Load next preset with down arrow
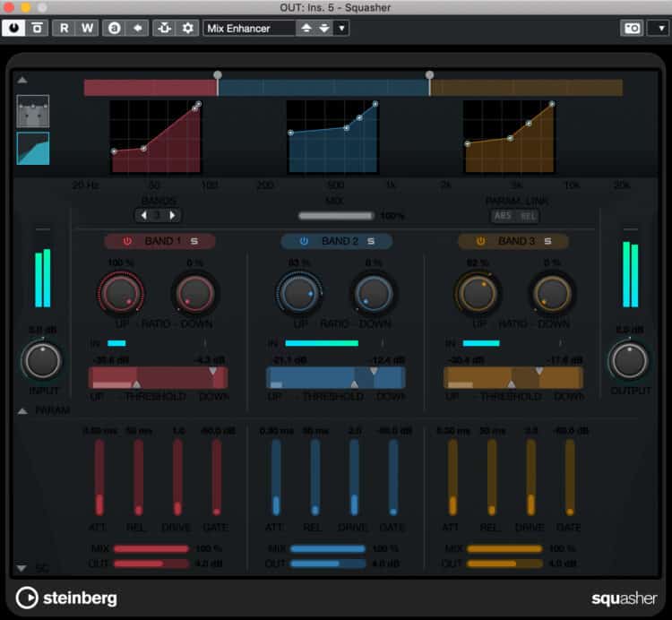The image size is (672, 620). click(324, 29)
